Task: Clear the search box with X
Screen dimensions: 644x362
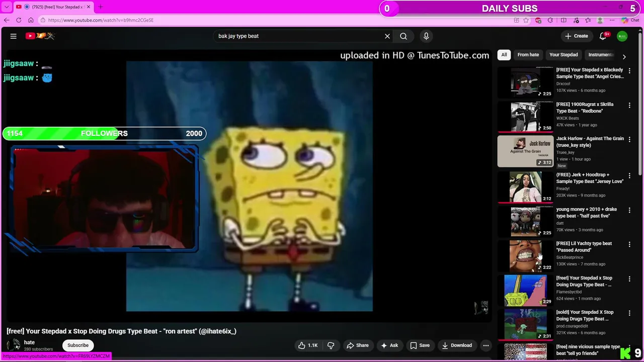Action: point(387,36)
